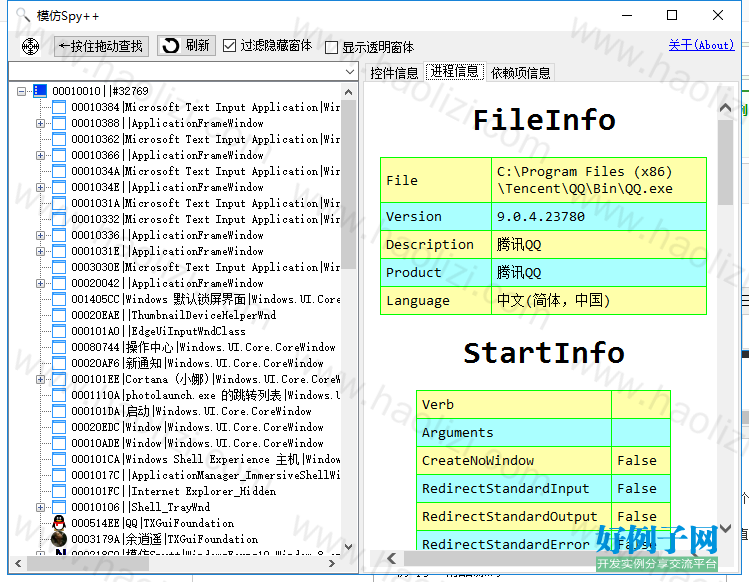The width and height of the screenshot is (749, 582).
Task: Click the tree's scroll down arrow
Action: pyautogui.click(x=349, y=547)
